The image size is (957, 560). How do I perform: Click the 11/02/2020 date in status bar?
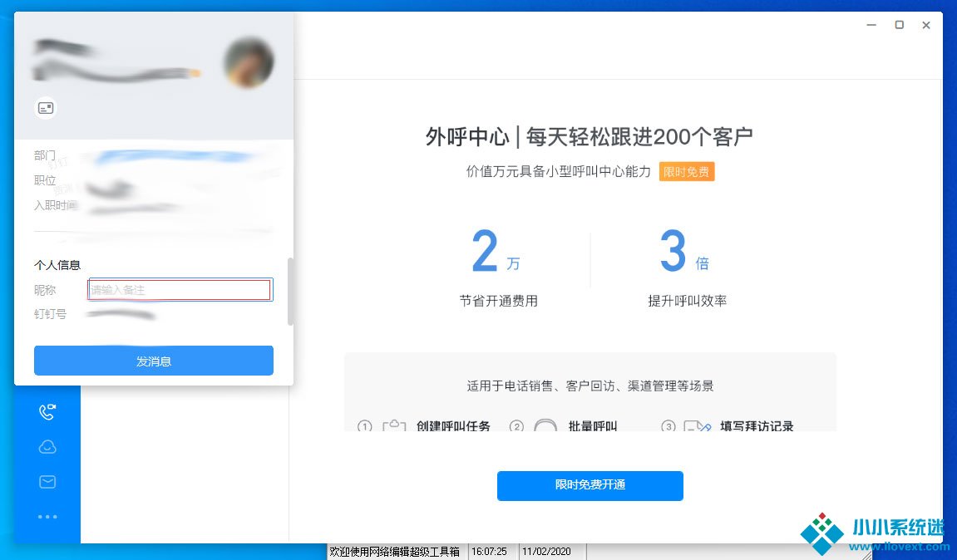pyautogui.click(x=546, y=552)
